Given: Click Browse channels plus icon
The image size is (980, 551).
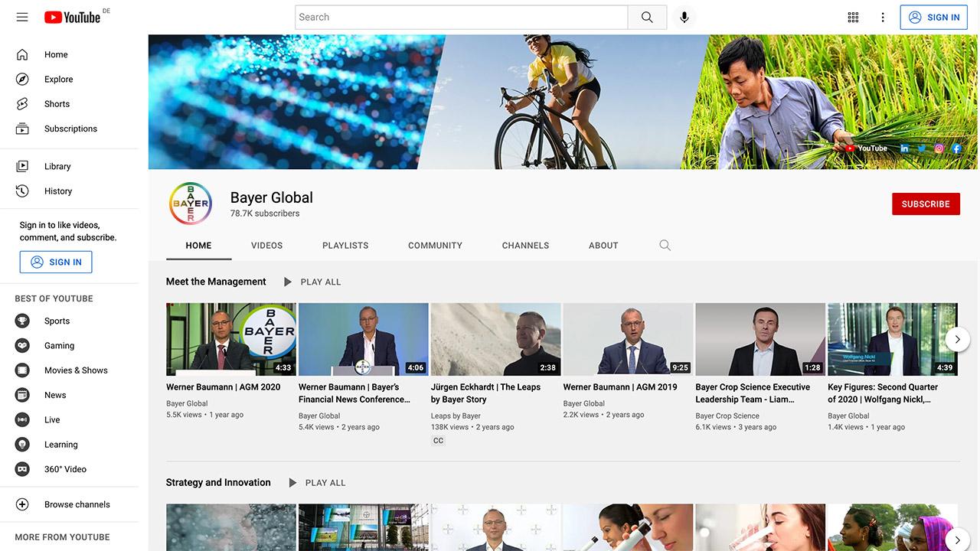Looking at the screenshot, I should pyautogui.click(x=22, y=504).
